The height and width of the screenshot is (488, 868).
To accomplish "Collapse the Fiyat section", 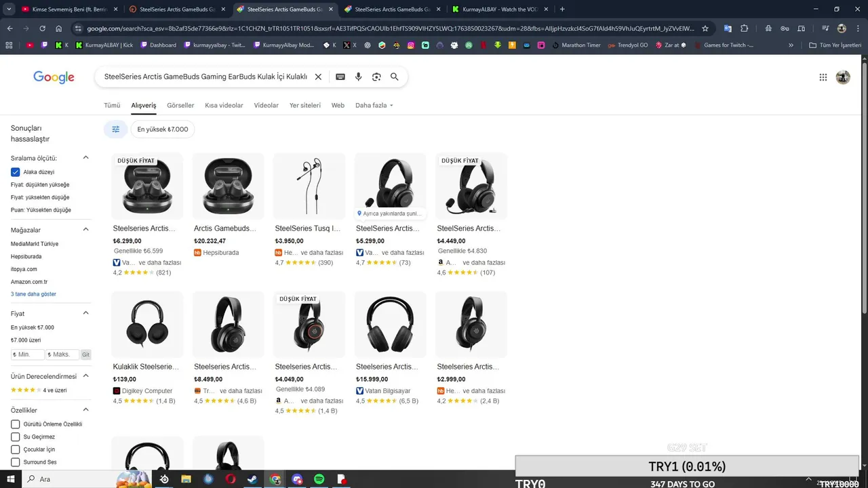I will (85, 313).
